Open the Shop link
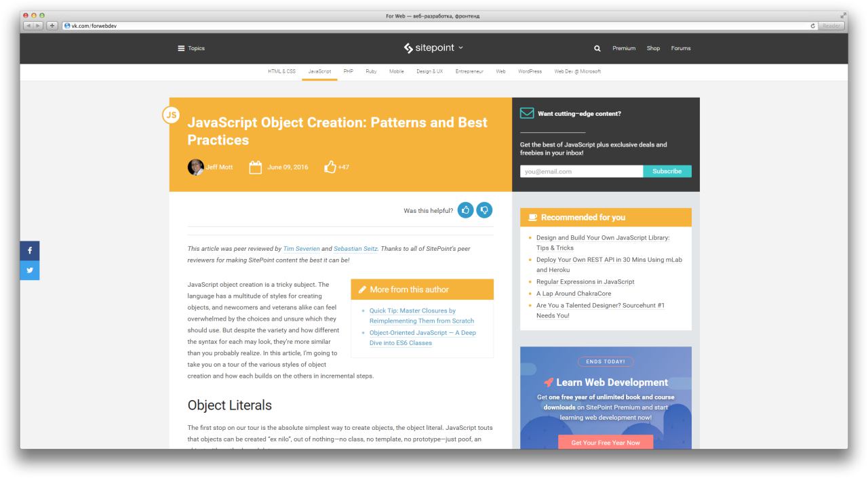The height and width of the screenshot is (478, 868). (654, 48)
